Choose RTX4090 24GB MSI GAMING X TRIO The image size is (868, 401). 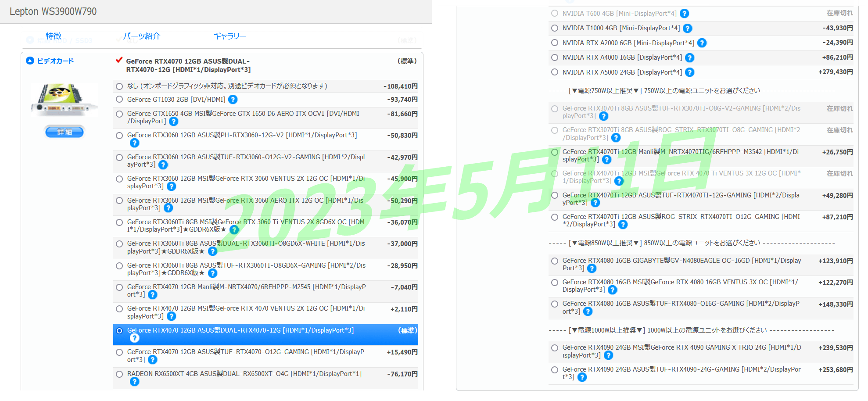pos(555,348)
